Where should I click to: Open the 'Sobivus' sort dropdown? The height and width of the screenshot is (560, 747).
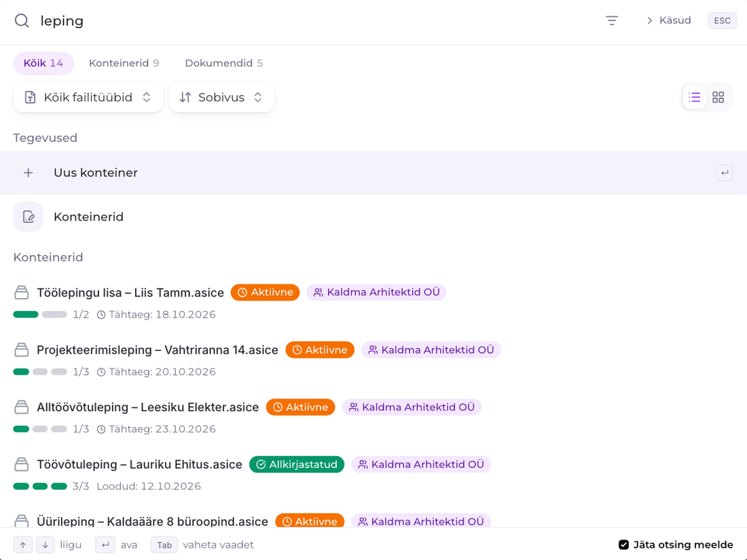click(x=221, y=97)
